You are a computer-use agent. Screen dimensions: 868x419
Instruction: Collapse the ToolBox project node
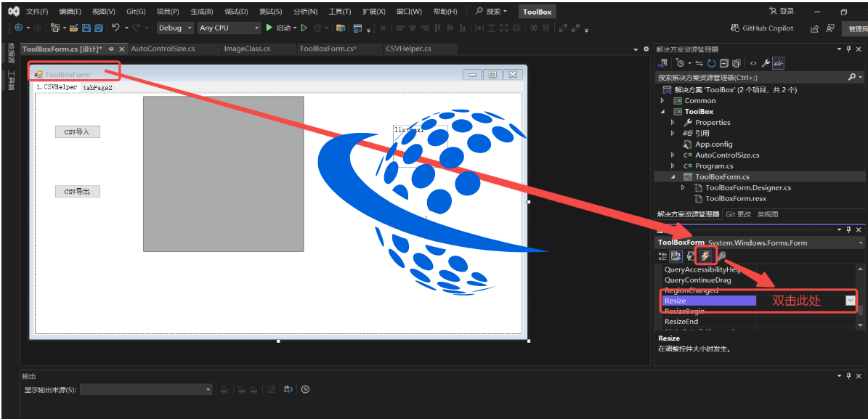662,112
